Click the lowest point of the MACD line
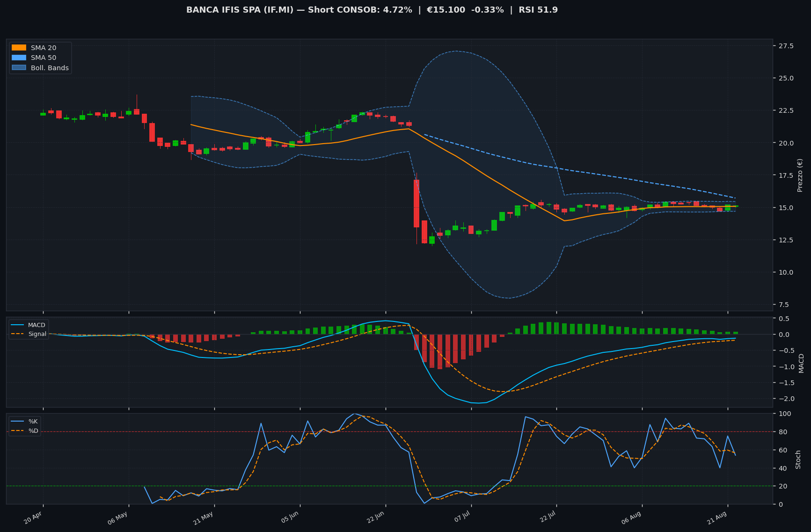The image size is (811, 532). pos(478,403)
